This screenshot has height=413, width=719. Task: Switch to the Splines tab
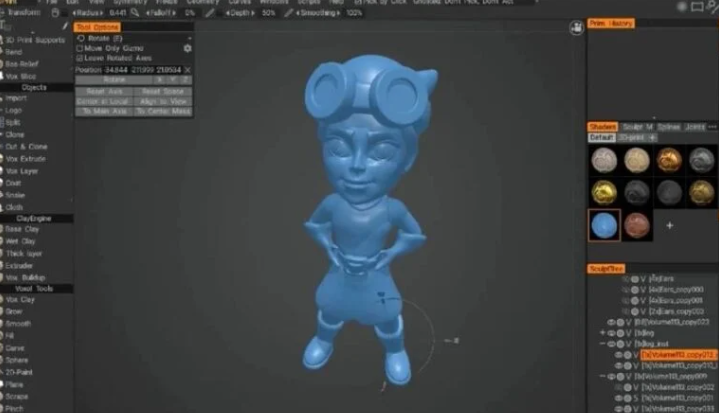point(669,127)
